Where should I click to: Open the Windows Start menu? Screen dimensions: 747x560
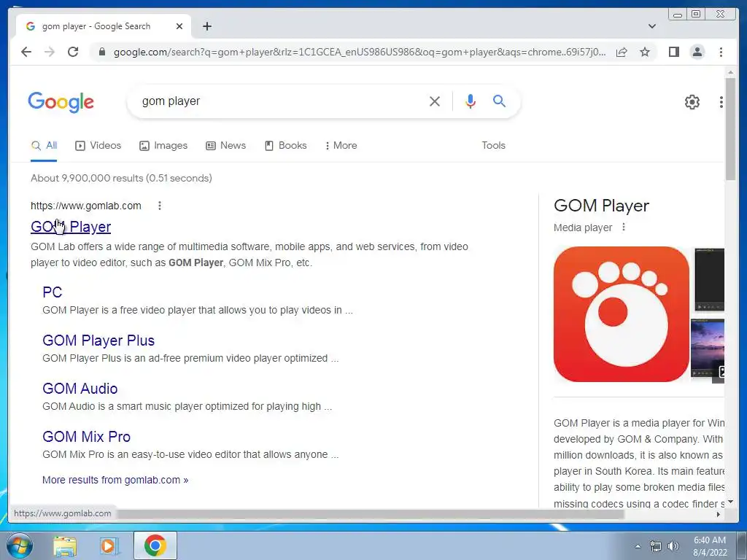pyautogui.click(x=19, y=545)
